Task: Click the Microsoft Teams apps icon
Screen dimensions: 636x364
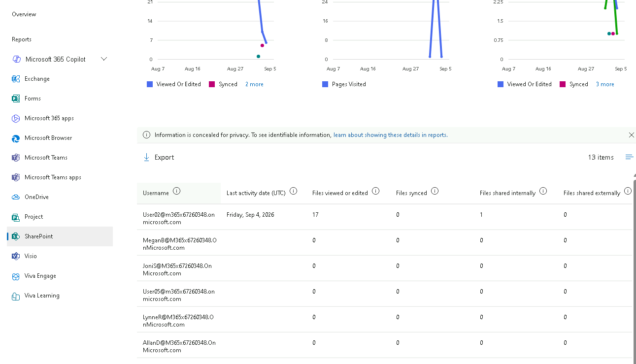Action: [16, 177]
